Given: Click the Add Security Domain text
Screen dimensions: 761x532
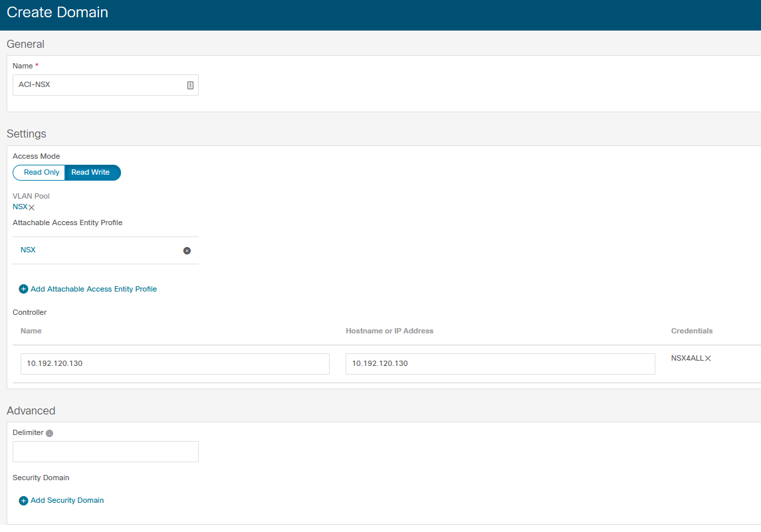Looking at the screenshot, I should (67, 501).
